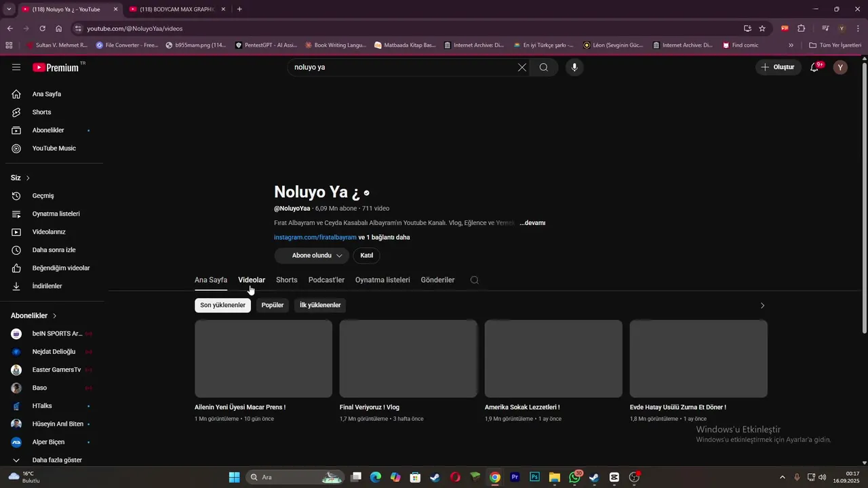The image size is (868, 488).
Task: Select the Son yüklenenler filter chip
Action: [x=222, y=306]
